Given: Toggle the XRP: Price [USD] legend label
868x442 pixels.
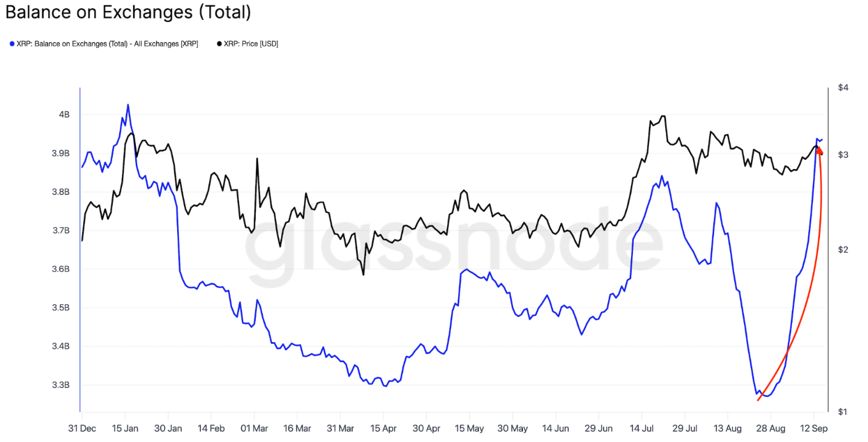Looking at the screenshot, I should click(x=251, y=44).
